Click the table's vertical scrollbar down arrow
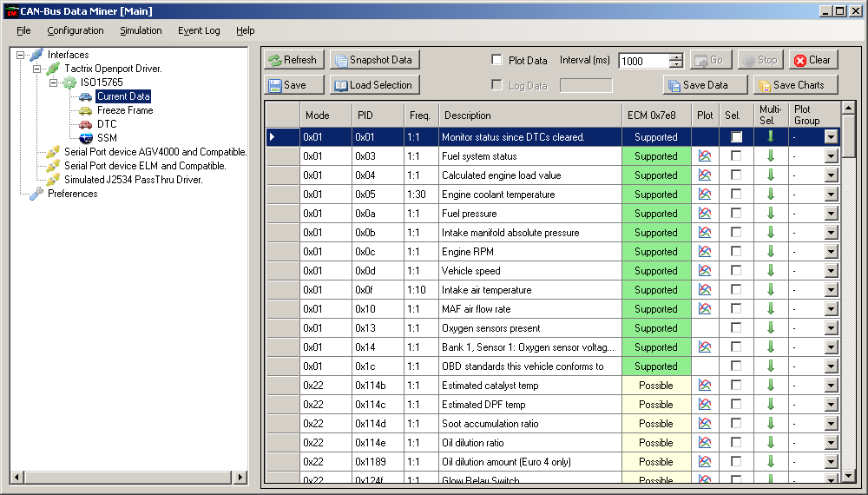868x495 pixels. tap(848, 475)
